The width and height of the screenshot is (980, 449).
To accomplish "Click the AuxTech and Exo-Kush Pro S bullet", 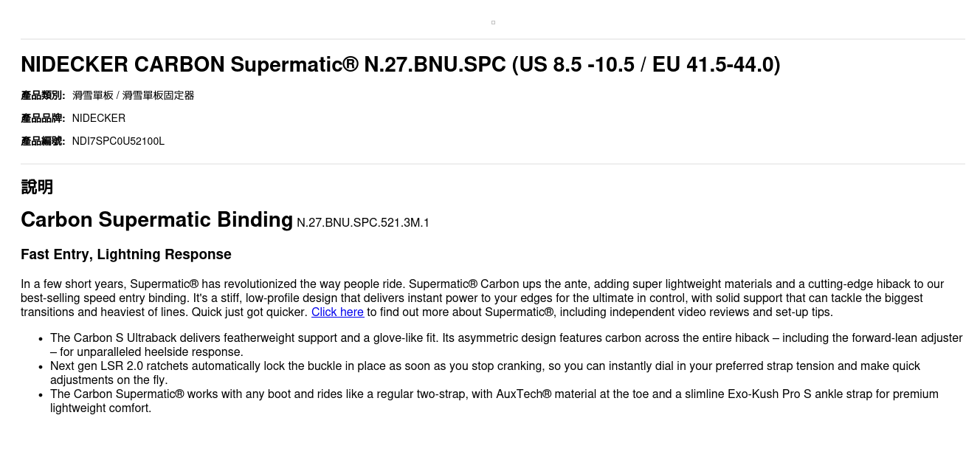I will click(x=494, y=401).
